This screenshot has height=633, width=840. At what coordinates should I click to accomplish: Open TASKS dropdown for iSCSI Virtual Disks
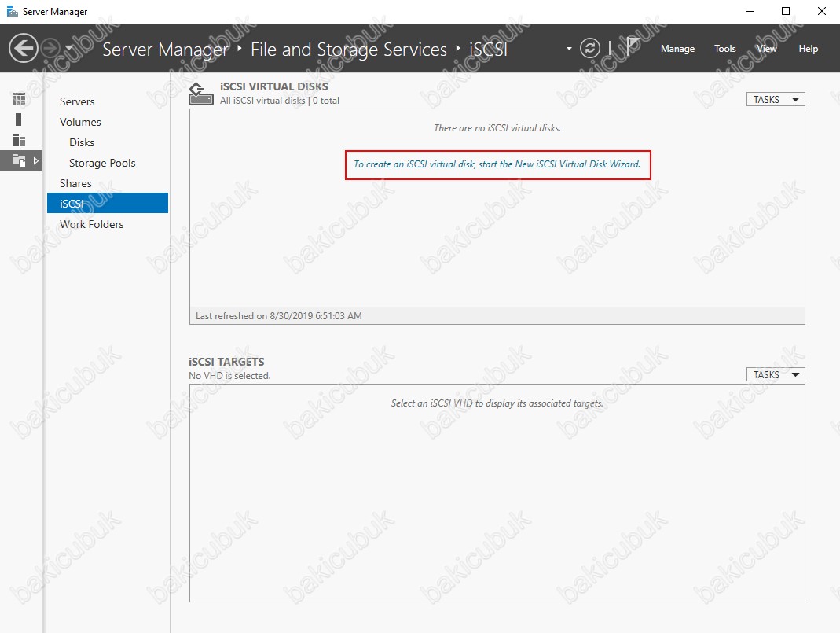(776, 100)
